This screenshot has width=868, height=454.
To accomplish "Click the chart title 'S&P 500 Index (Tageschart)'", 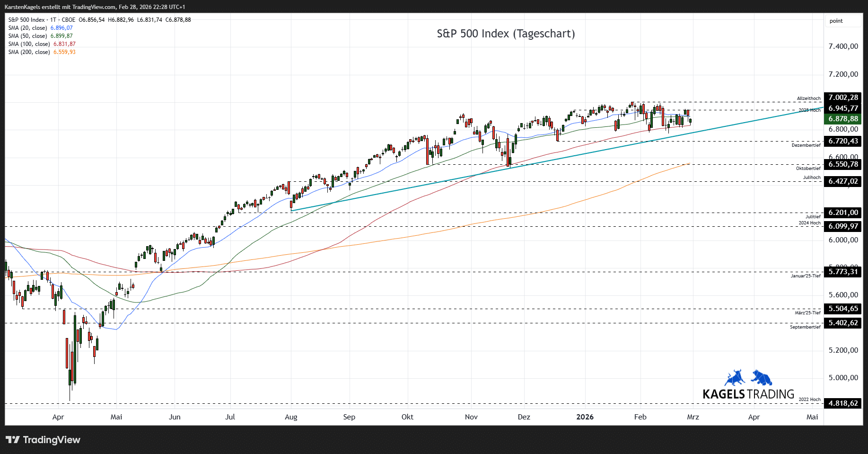I will [x=506, y=34].
